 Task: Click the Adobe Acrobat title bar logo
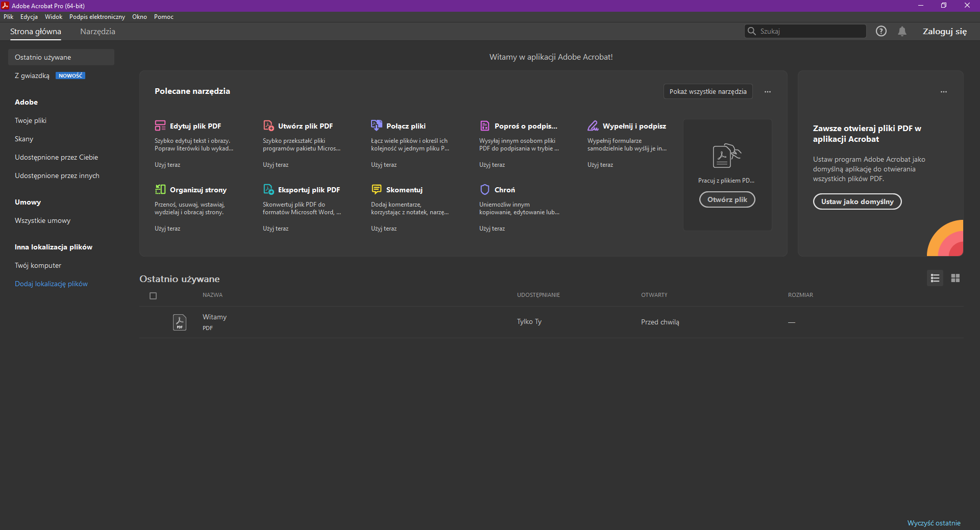tap(5, 6)
